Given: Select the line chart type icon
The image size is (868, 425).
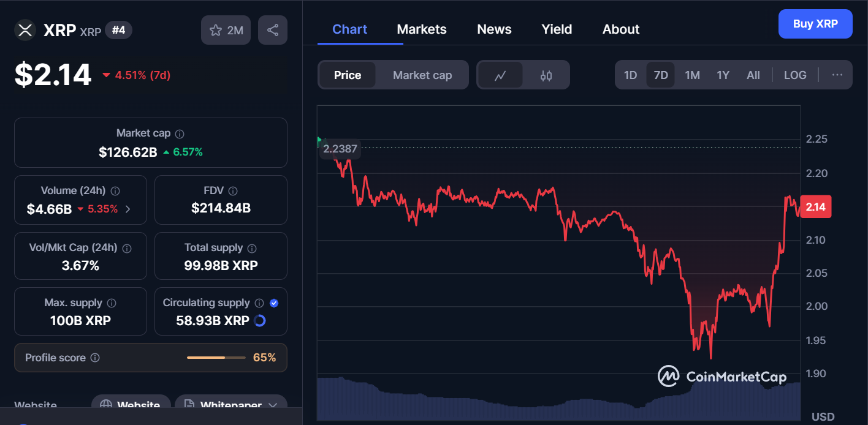Looking at the screenshot, I should point(500,75).
